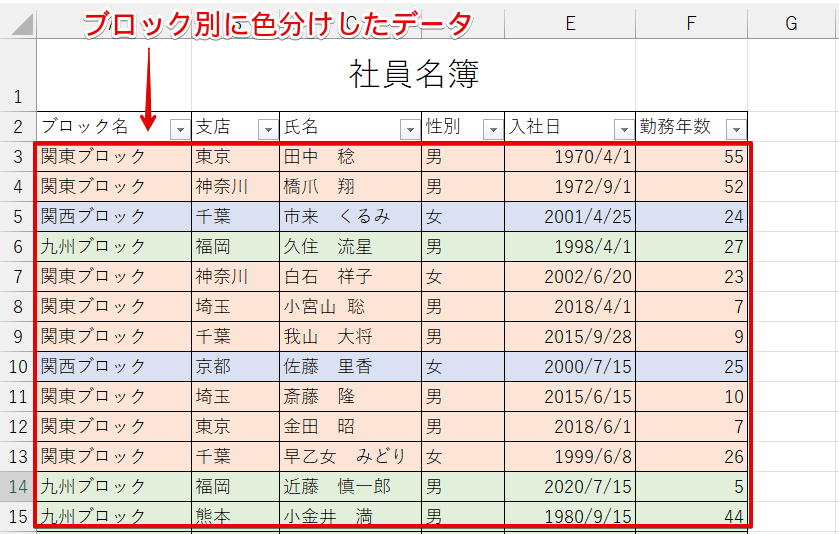Open the 勤務年数 filter dropdown
Image resolution: width=839 pixels, height=534 pixels.
736,129
